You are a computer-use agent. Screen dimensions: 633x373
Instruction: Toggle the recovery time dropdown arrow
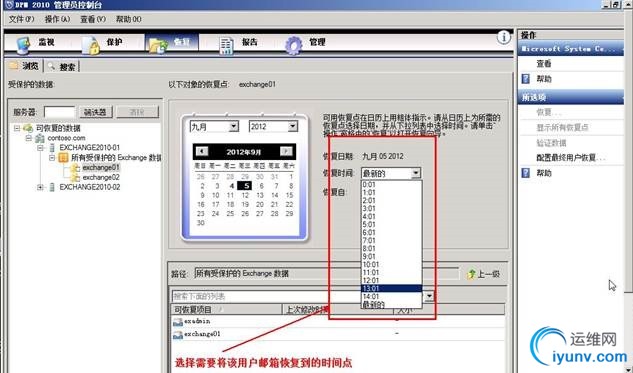tap(416, 174)
